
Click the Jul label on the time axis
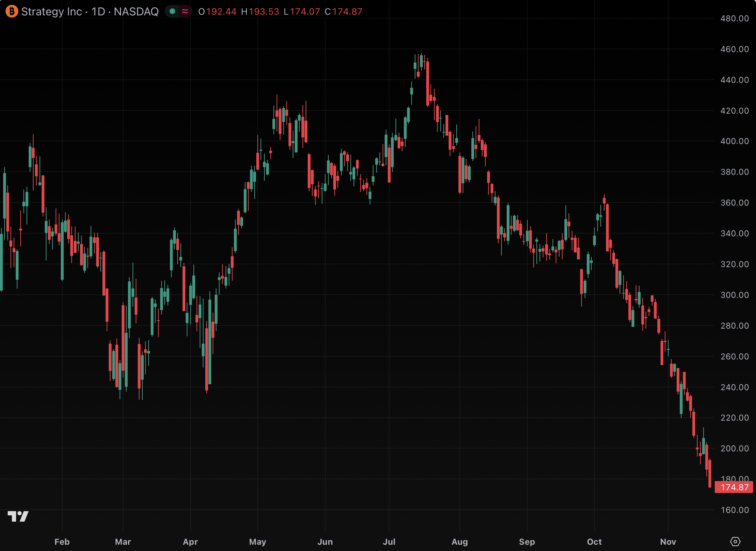pos(389,542)
